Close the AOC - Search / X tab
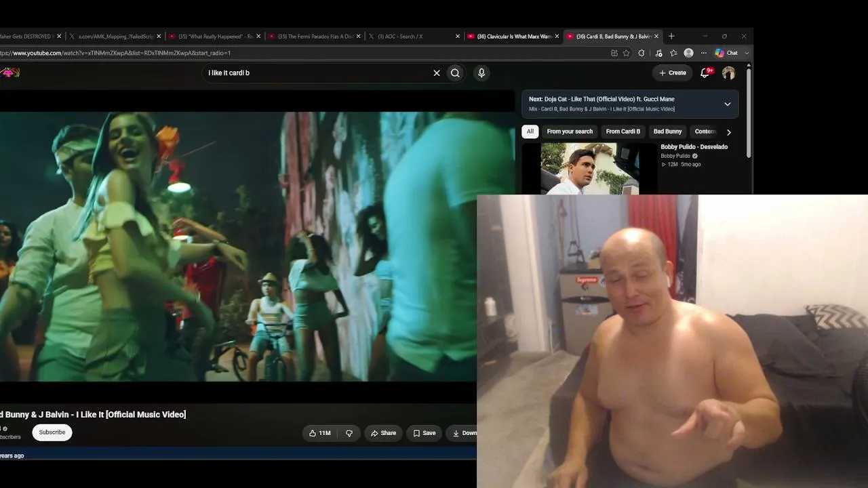Image resolution: width=868 pixels, height=488 pixels. (458, 37)
